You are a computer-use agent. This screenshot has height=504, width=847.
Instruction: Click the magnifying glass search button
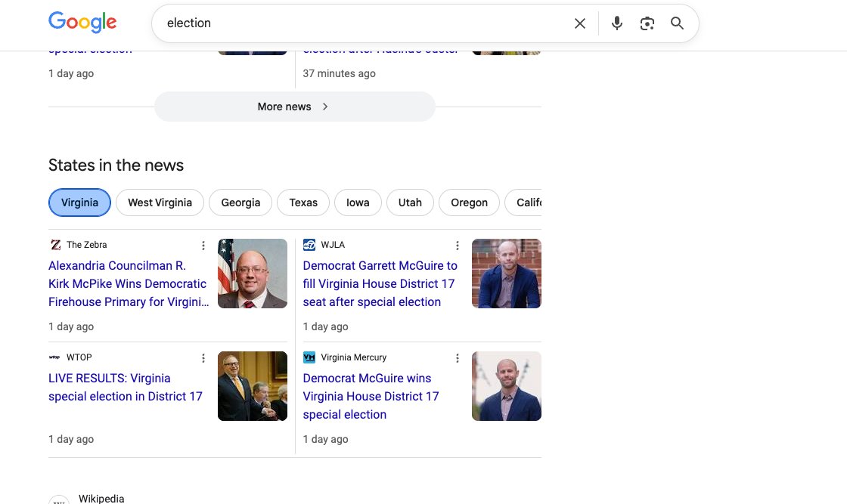click(677, 23)
